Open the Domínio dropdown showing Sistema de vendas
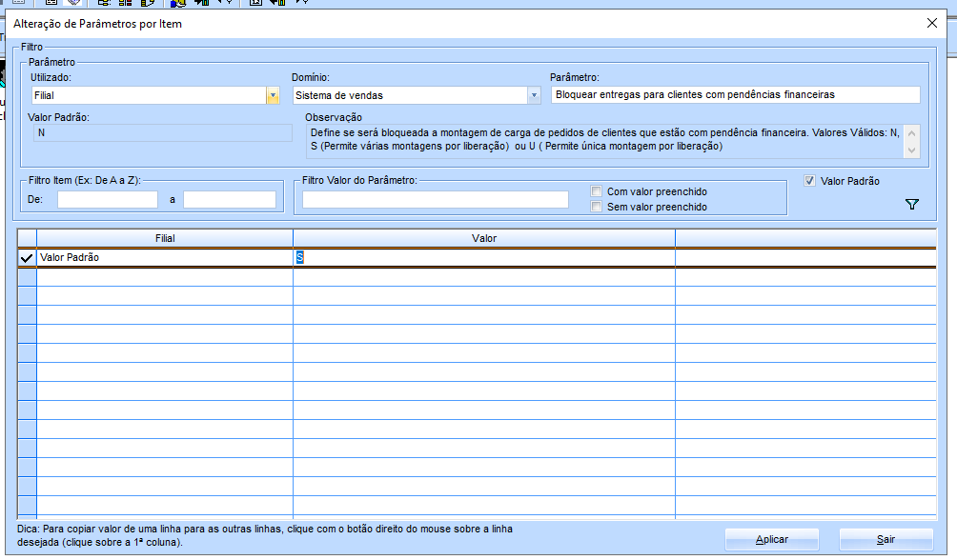Image resolution: width=957 pixels, height=560 pixels. click(x=534, y=95)
